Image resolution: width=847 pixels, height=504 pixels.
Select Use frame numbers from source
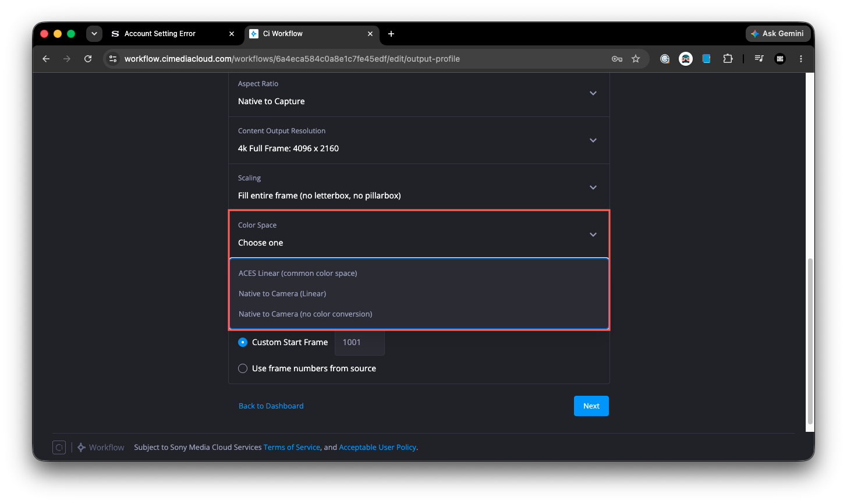[x=243, y=368]
